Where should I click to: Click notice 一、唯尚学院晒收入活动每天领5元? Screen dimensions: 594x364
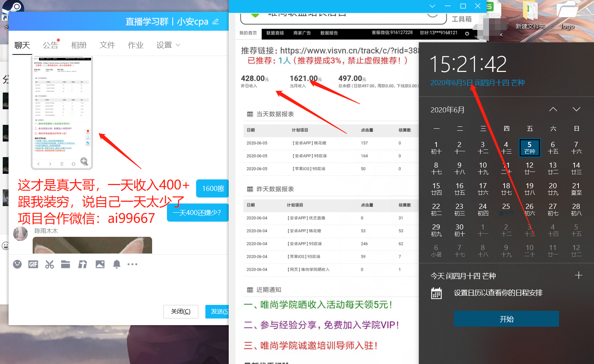(x=318, y=305)
